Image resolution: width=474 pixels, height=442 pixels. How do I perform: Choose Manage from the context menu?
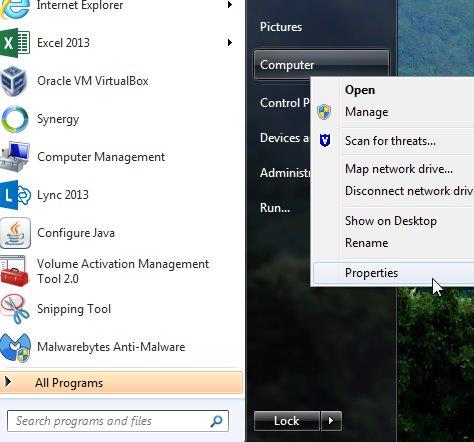coord(367,112)
